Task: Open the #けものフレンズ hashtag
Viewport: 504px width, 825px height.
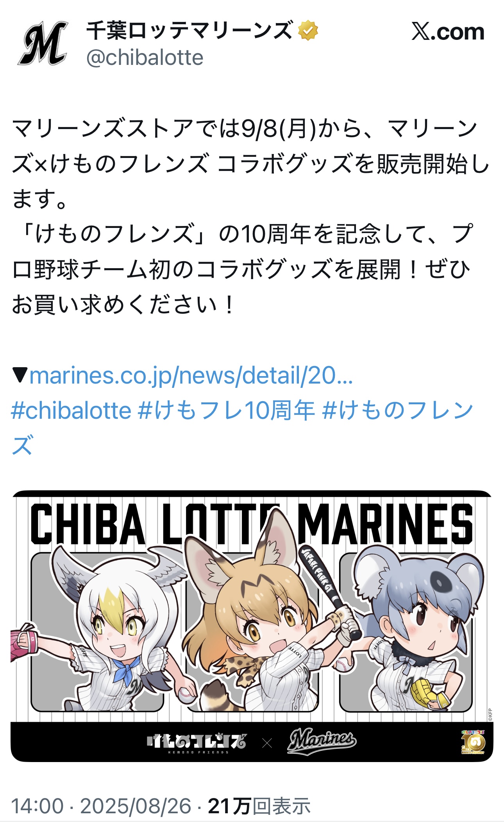Action: pyautogui.click(x=242, y=428)
